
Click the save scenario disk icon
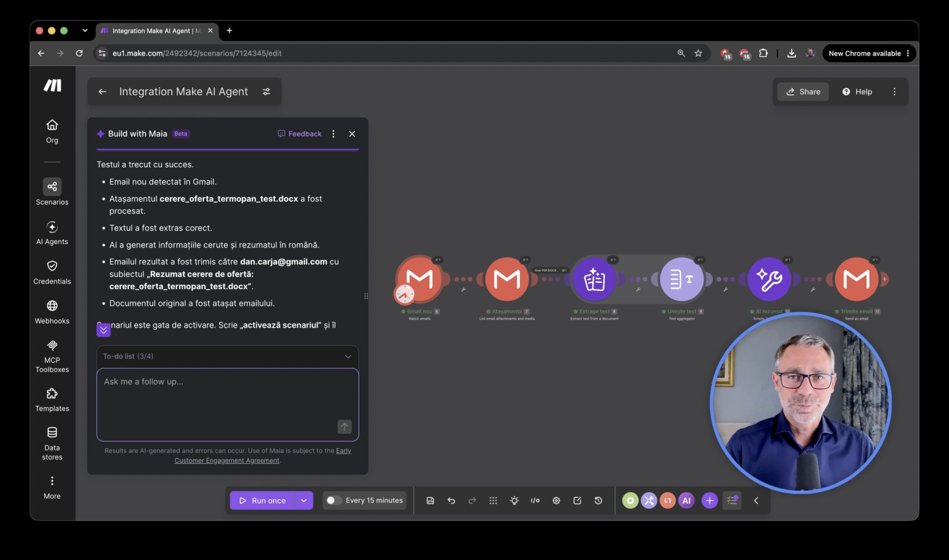(x=430, y=500)
